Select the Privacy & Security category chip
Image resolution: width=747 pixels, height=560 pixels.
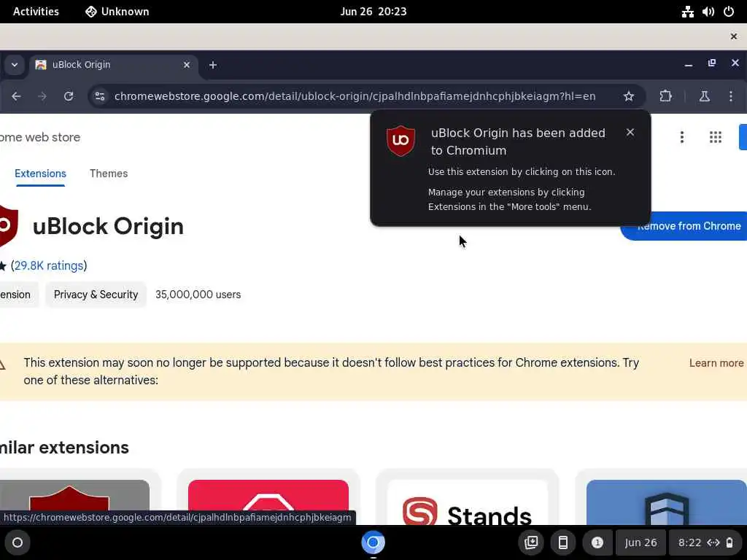(96, 295)
